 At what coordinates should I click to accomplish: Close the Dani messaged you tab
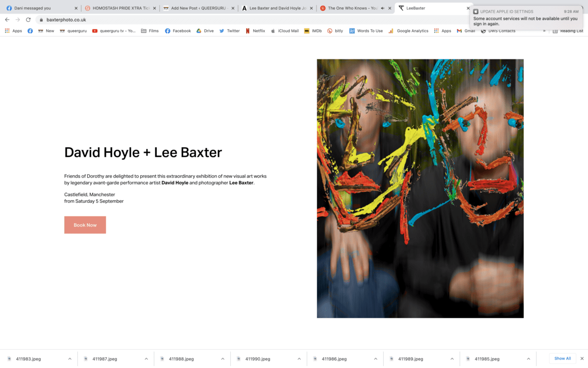76,8
